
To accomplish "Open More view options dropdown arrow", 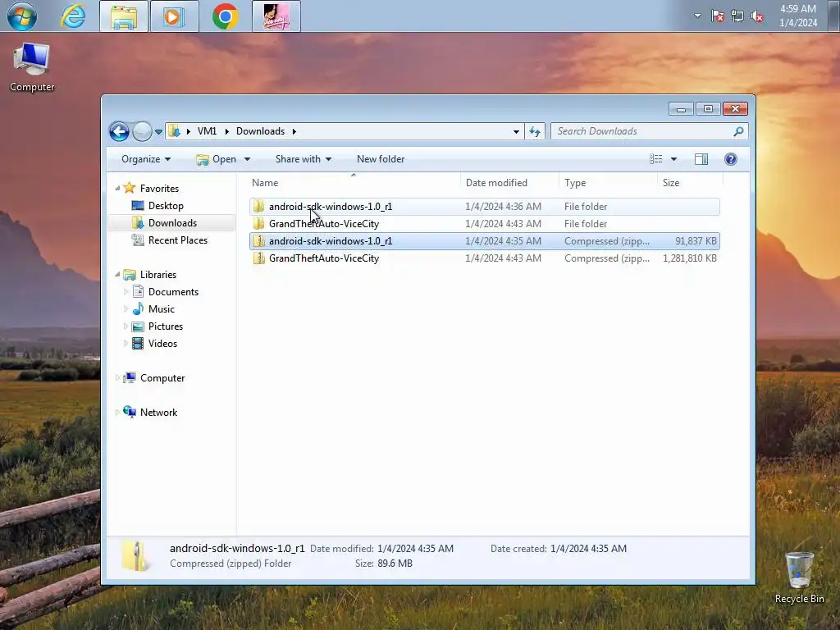I will (674, 159).
